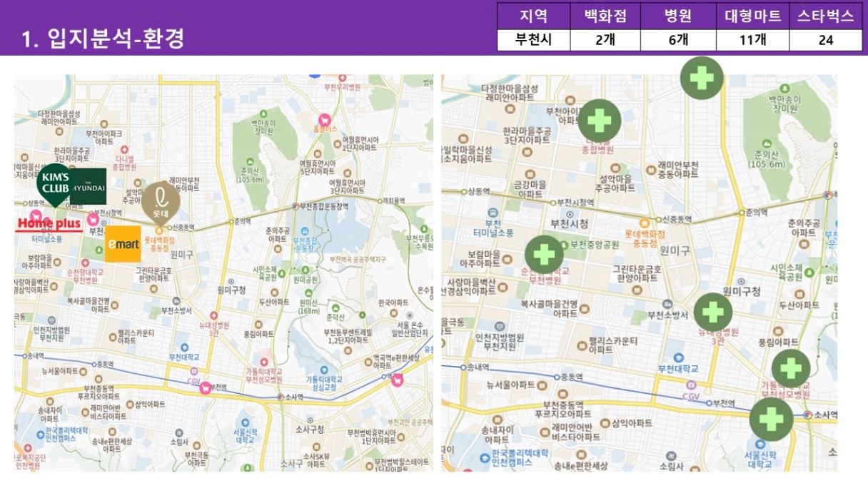
Task: Click the 서울 온수 일반산업단지 label
Action: [410, 328]
